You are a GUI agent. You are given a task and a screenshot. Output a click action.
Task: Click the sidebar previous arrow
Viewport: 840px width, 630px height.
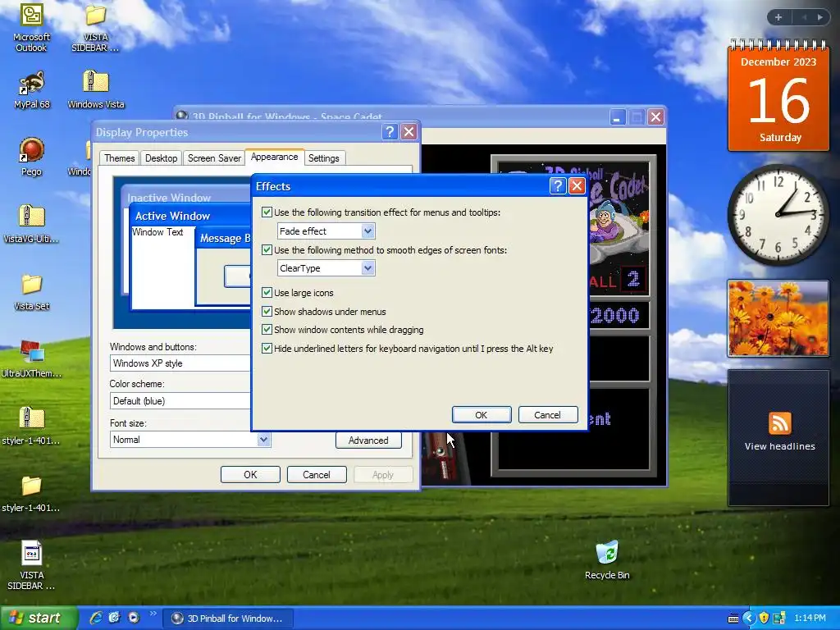(804, 17)
